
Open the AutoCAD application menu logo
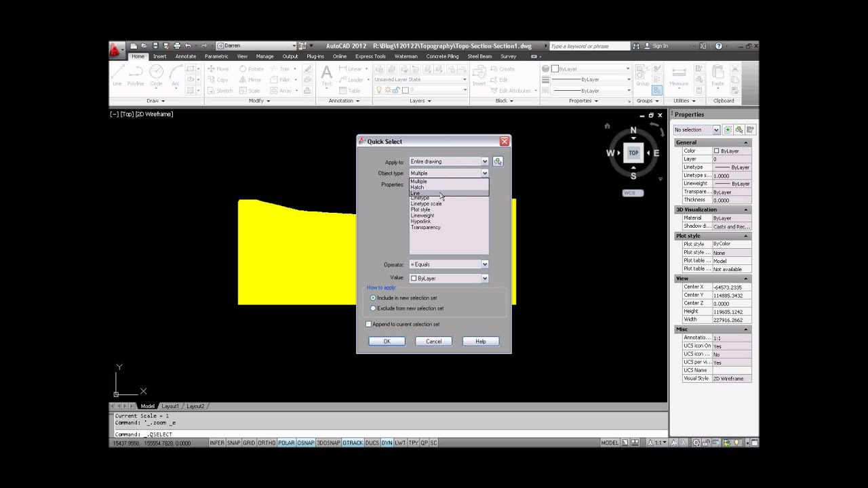coord(115,50)
